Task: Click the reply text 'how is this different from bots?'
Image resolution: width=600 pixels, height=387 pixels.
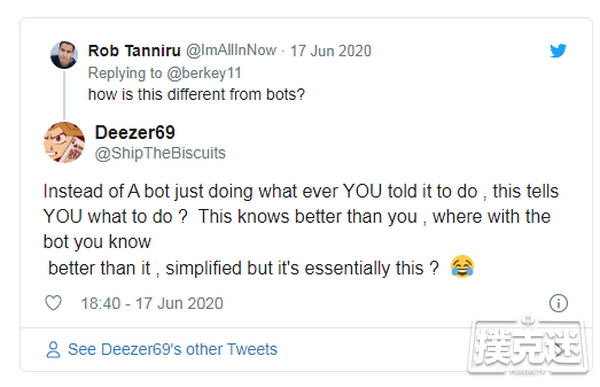Action: pyautogui.click(x=196, y=94)
